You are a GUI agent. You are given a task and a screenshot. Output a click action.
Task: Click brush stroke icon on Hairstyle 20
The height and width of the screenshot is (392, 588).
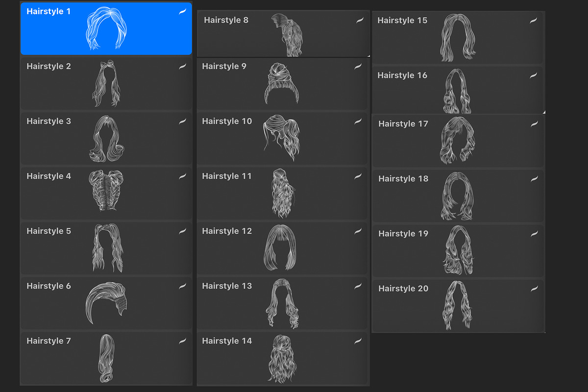click(535, 289)
